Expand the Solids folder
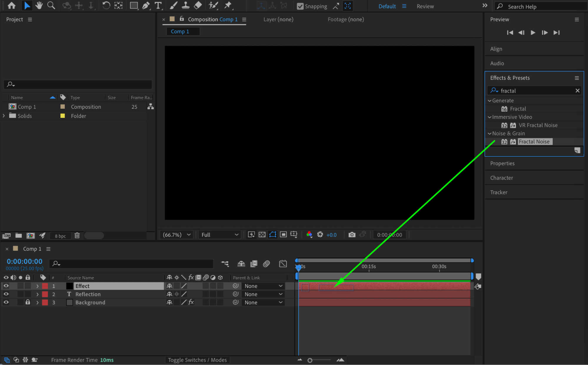 click(x=4, y=116)
